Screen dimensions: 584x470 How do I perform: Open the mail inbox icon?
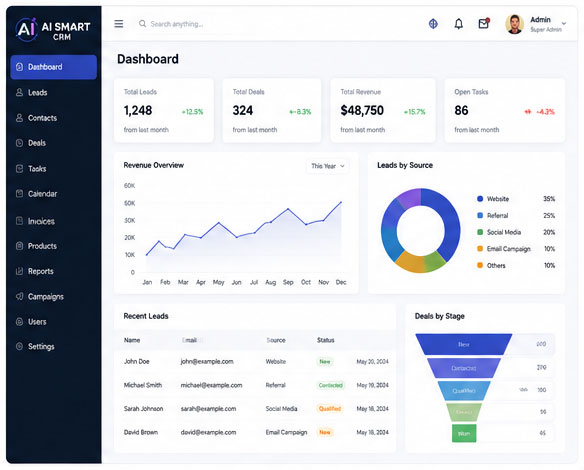click(x=483, y=23)
